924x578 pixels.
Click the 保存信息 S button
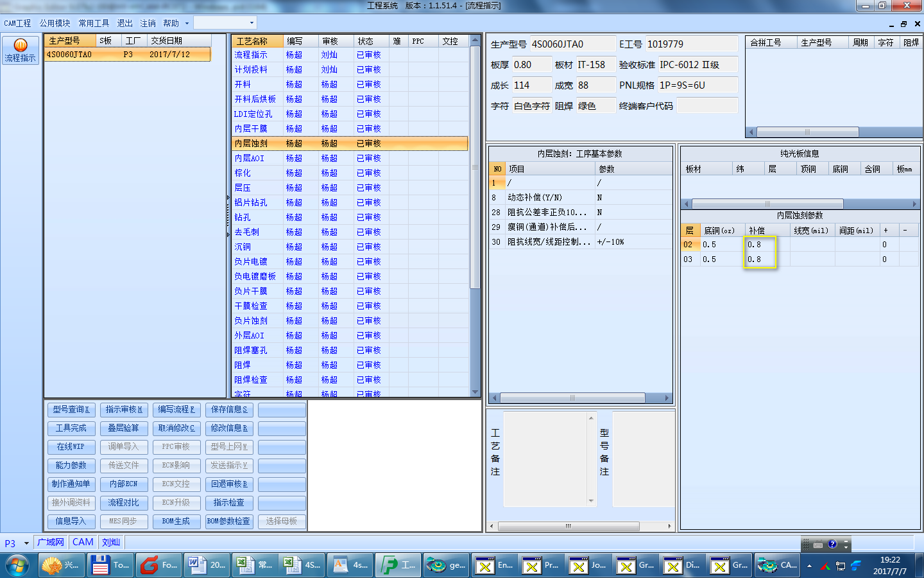229,410
